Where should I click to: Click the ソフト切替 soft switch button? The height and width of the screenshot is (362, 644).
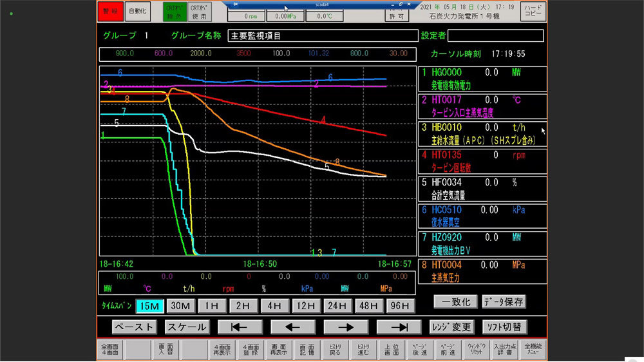click(502, 327)
